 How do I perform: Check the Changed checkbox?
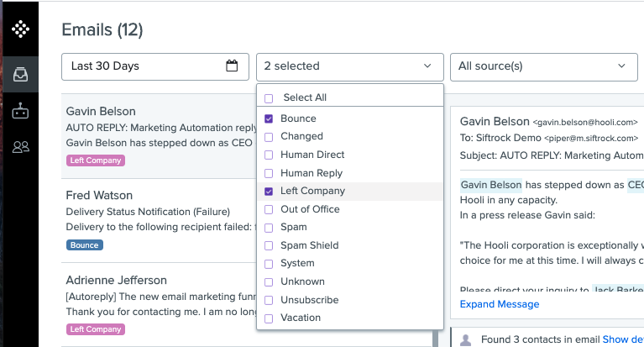click(x=269, y=137)
